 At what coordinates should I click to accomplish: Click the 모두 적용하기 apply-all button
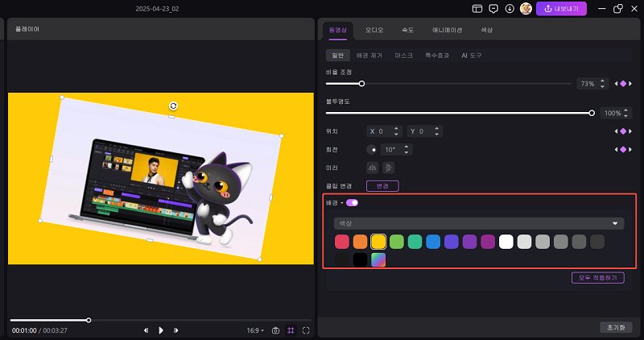click(597, 277)
